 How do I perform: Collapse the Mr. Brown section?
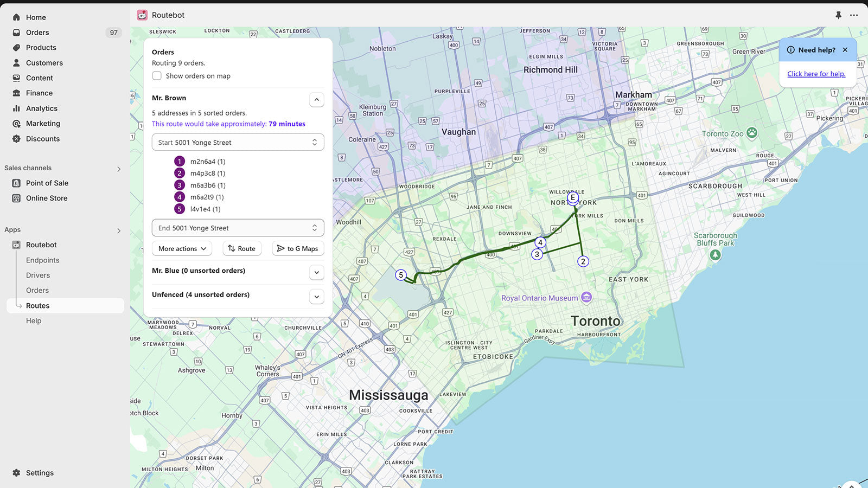pos(317,100)
